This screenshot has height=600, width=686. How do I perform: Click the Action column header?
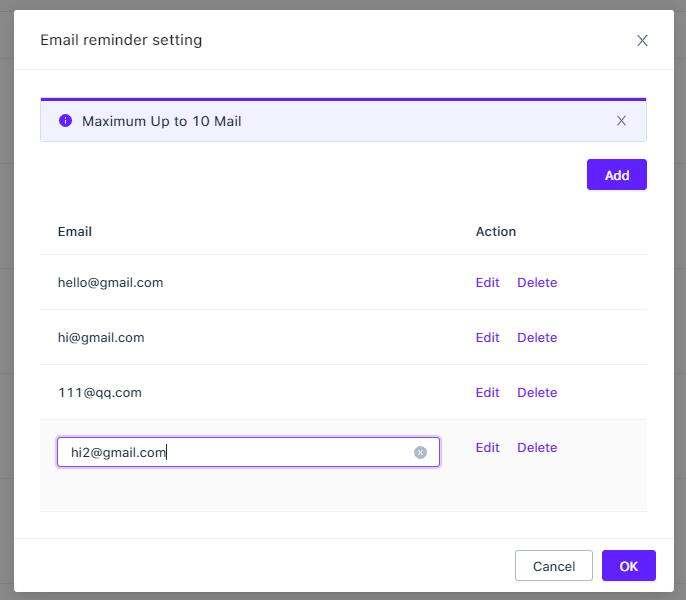pos(496,232)
